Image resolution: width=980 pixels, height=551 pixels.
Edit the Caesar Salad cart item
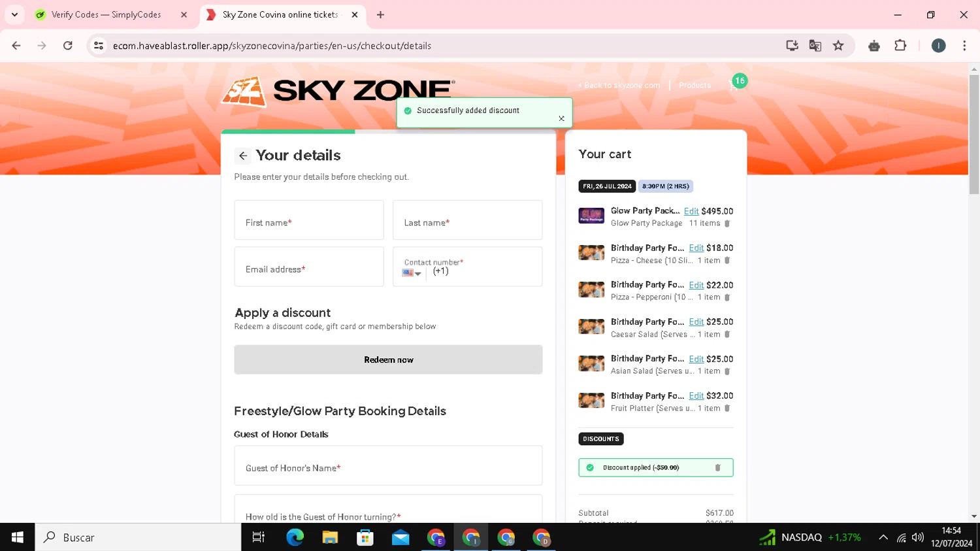pyautogui.click(x=696, y=322)
